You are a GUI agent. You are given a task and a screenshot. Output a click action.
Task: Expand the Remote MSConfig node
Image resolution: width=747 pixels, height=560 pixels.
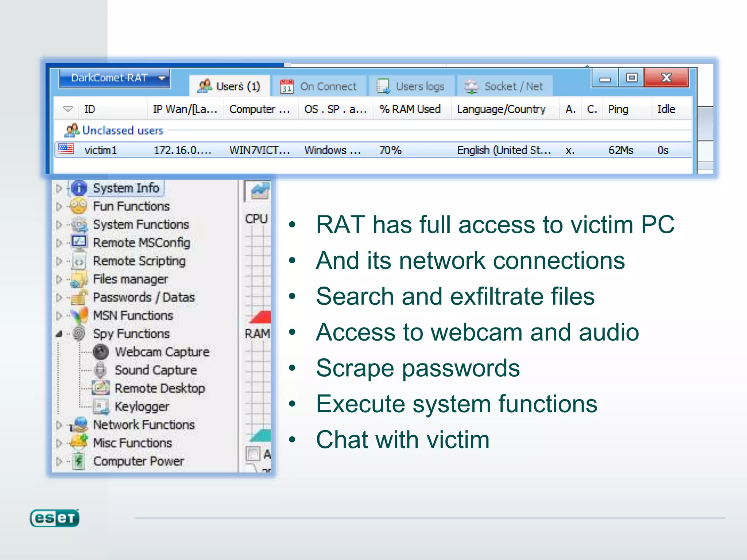59,243
